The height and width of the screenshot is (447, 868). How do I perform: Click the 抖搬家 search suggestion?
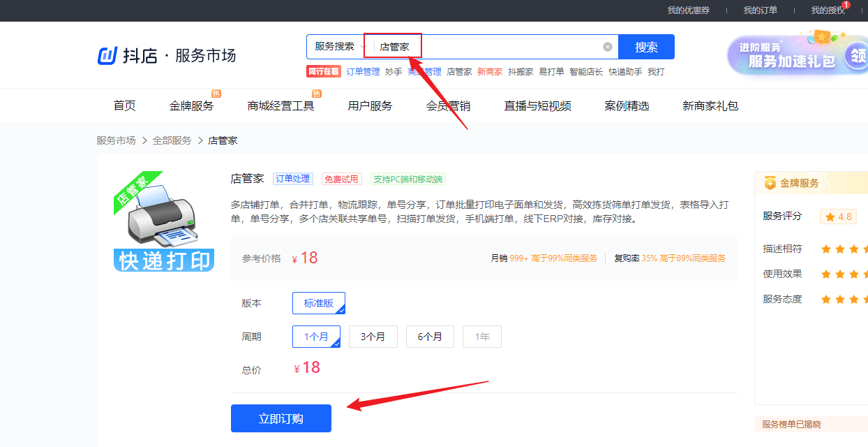[x=521, y=72]
